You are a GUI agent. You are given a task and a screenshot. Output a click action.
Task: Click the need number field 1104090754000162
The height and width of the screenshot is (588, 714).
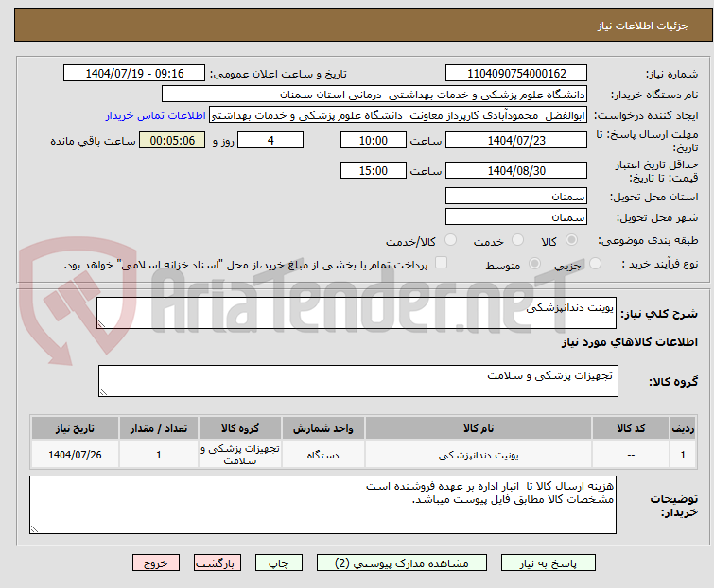516,74
